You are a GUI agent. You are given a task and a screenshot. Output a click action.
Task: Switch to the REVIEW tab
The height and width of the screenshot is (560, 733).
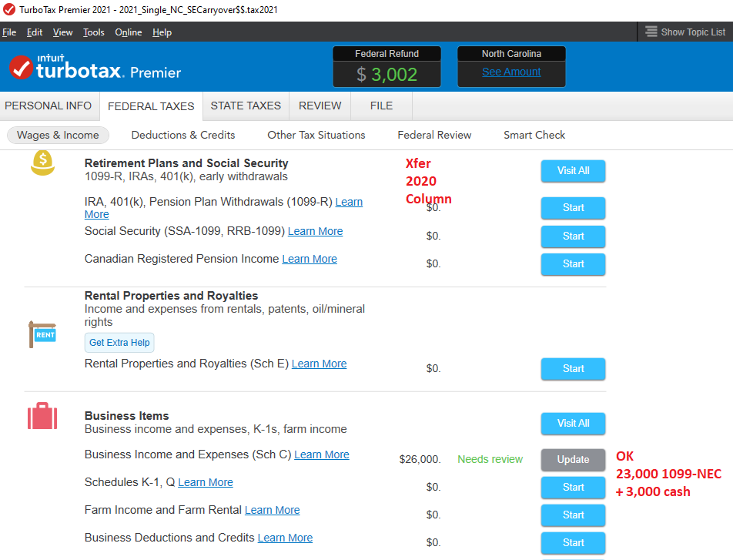coord(320,106)
